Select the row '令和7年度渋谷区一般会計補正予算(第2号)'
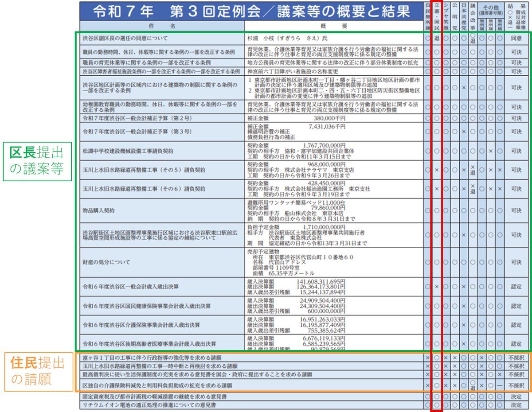Screen dimensions: 532x412 (x=304, y=118)
